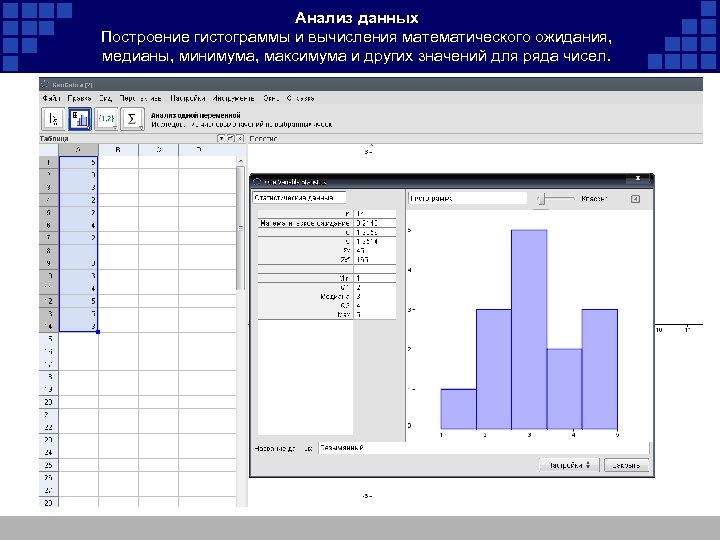This screenshot has height=540, width=720.
Task: Toggle the histogram options panel arrow button
Action: click(635, 199)
